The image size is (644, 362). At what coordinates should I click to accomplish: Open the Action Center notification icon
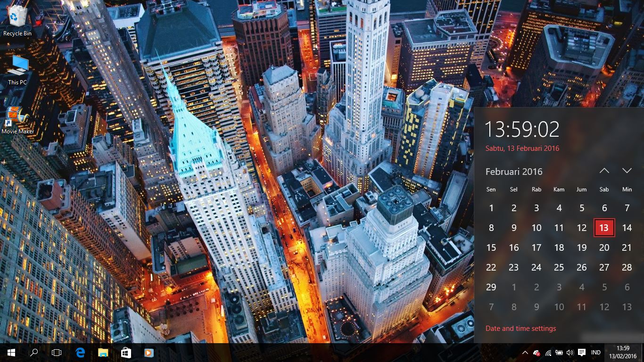click(x=581, y=353)
